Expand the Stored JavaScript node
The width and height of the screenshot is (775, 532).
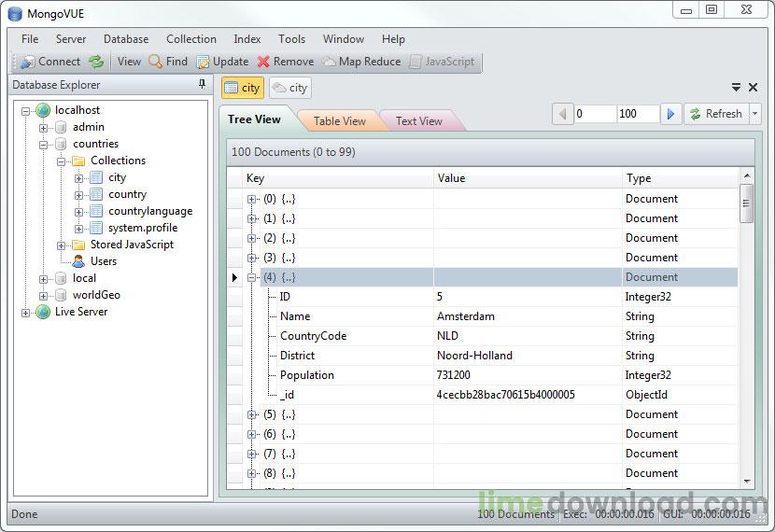(x=62, y=245)
